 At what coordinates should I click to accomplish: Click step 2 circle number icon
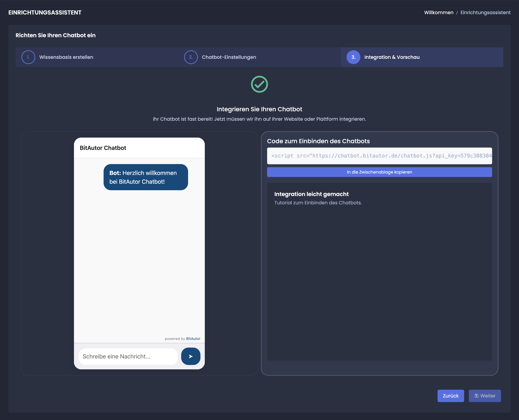[x=191, y=57]
